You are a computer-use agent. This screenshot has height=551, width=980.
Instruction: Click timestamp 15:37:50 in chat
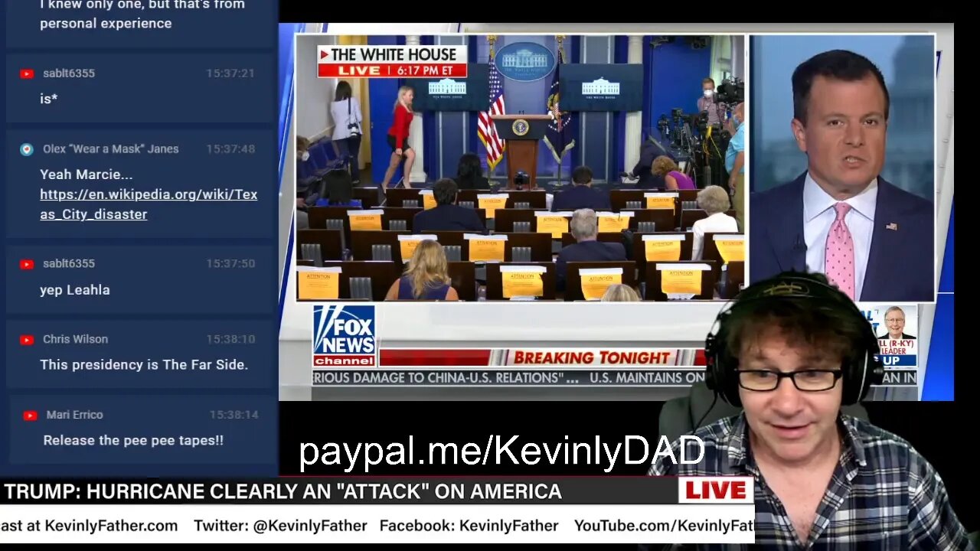tap(230, 263)
